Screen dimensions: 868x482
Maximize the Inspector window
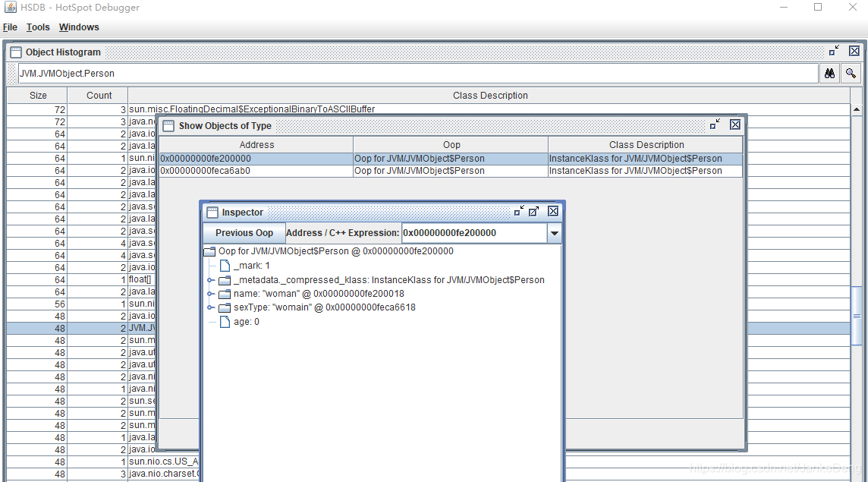click(533, 211)
